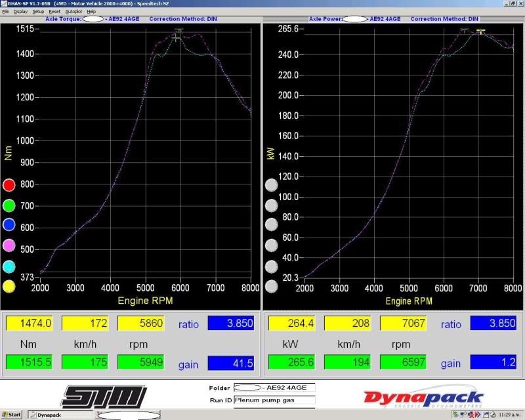This screenshot has height=420, width=525.
Task: Click the Nm axis label on torque graph
Action: tap(9, 153)
